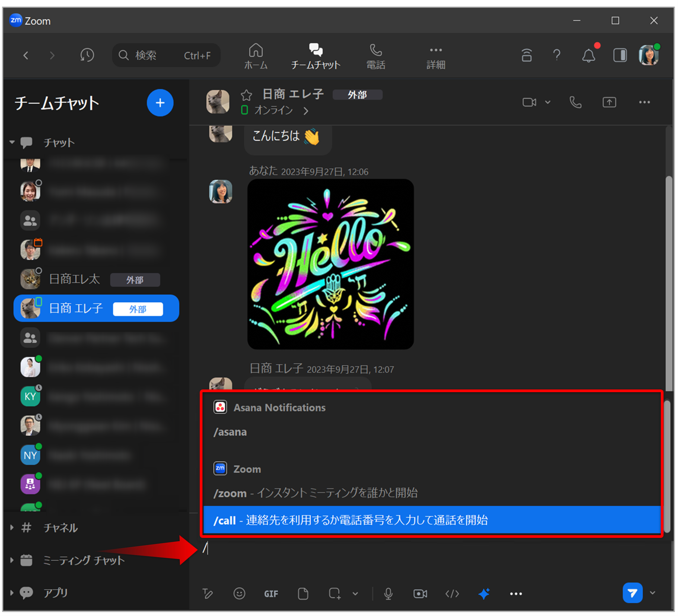Expand the チャネル section
Screen dimensions: 678x616
(12, 527)
